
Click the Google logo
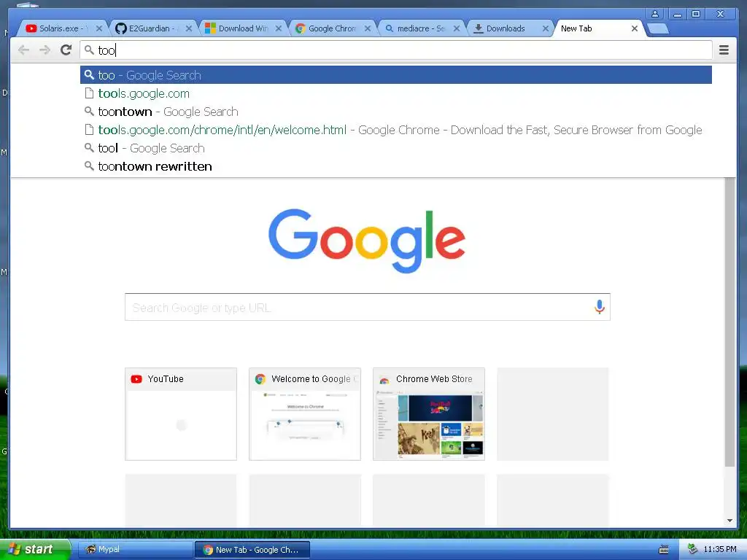coord(367,241)
